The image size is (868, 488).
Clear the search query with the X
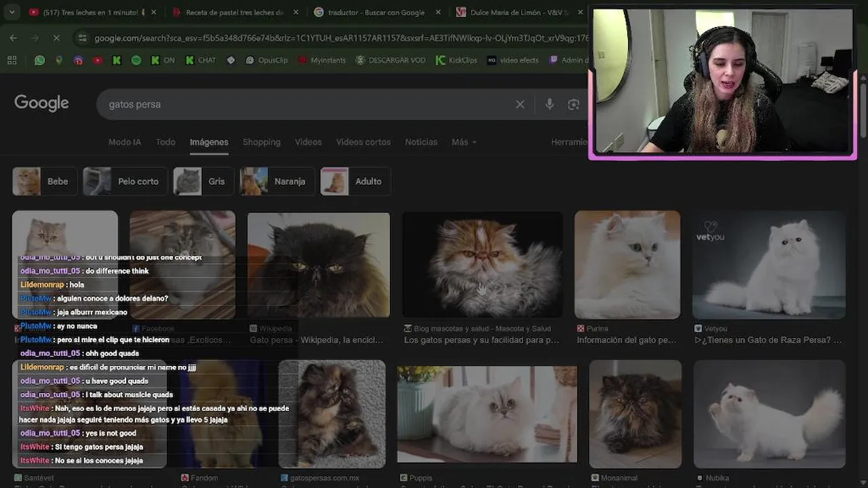point(520,104)
